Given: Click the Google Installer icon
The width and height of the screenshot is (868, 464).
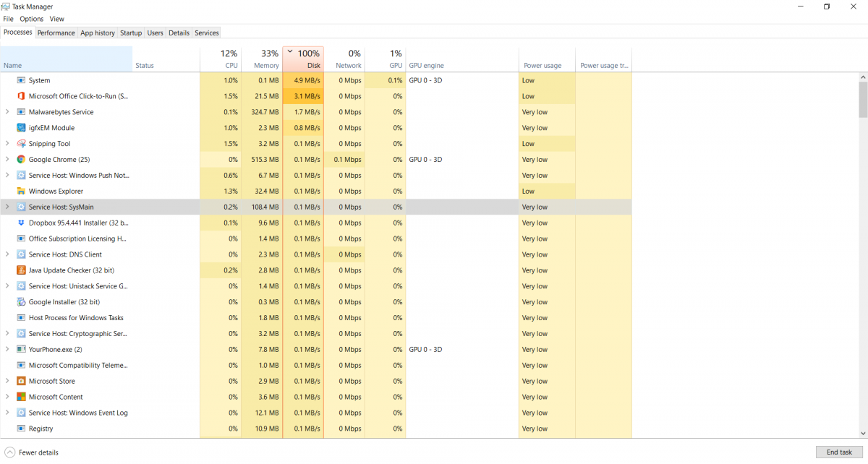Looking at the screenshot, I should coord(21,302).
